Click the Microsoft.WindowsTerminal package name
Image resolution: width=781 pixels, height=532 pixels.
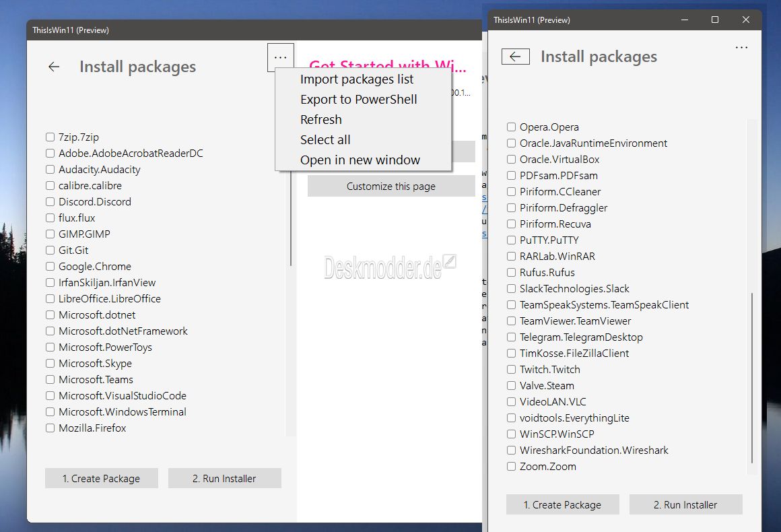tap(123, 412)
